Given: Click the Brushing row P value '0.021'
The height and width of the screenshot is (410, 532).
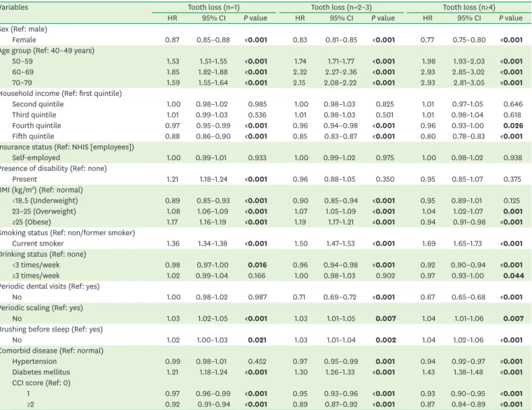Looking at the screenshot, I should coord(257,340).
